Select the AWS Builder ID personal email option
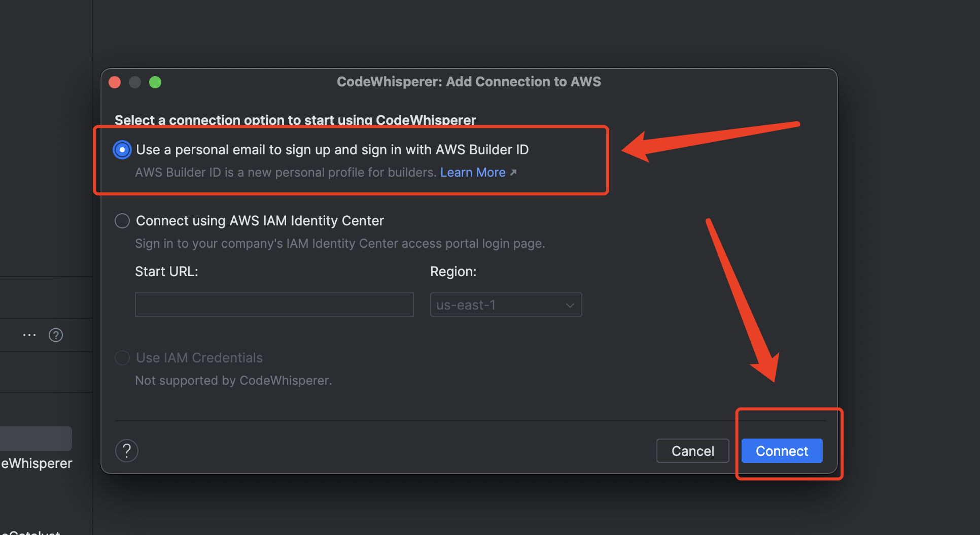This screenshot has height=535, width=980. 122,150
